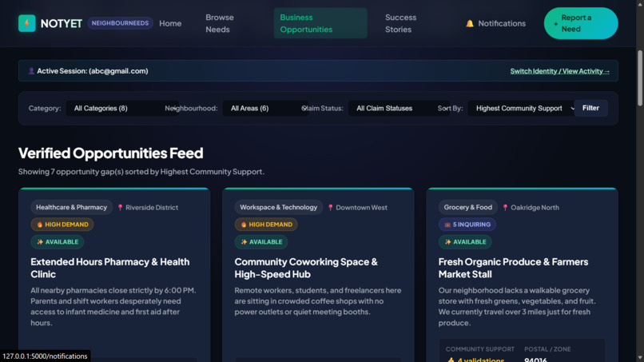Click the "Showing 7 opportunity gap(s)" summary text
Screen dimensions: 644x362
click(x=141, y=172)
